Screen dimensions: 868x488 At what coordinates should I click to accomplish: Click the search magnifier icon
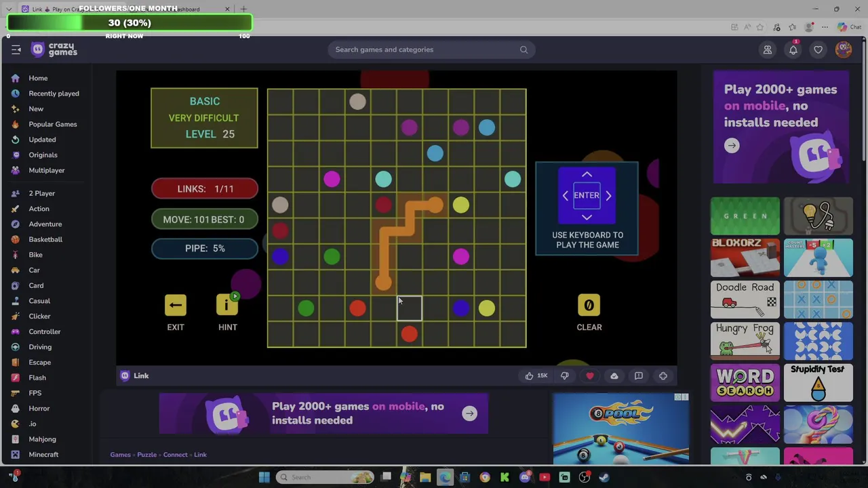click(x=524, y=49)
